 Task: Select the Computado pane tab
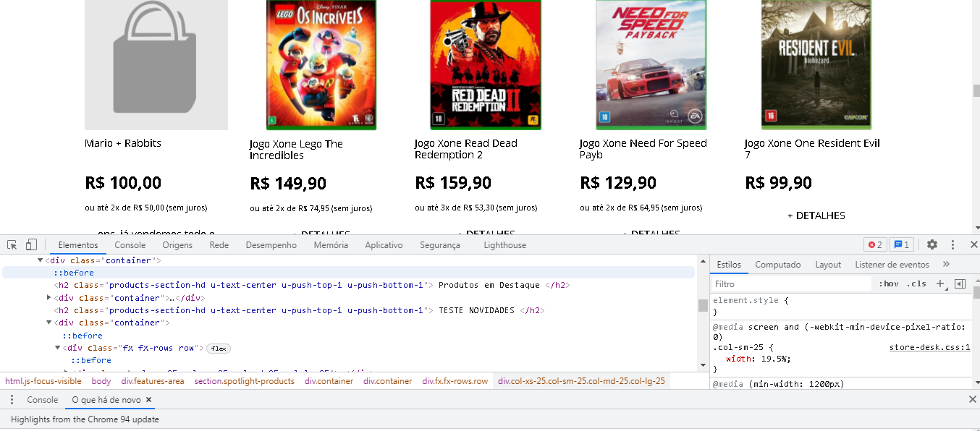pos(778,265)
